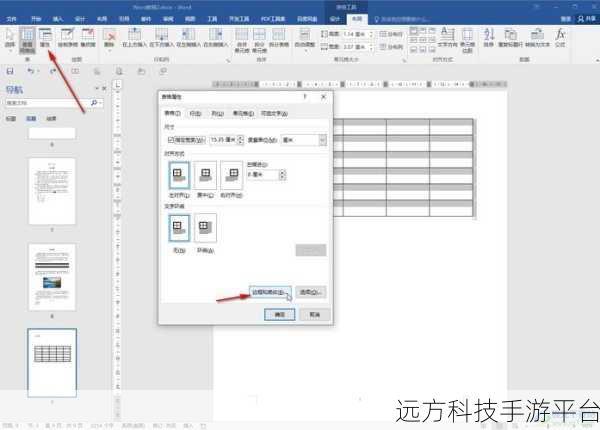Switch to Column tab in Table Properties

pos(218,113)
